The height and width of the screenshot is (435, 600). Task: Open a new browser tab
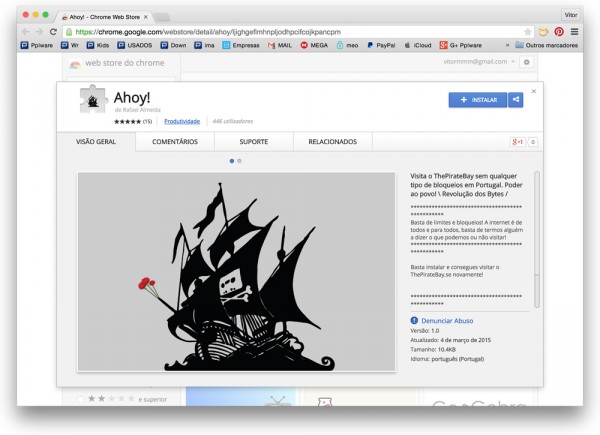pyautogui.click(x=162, y=17)
